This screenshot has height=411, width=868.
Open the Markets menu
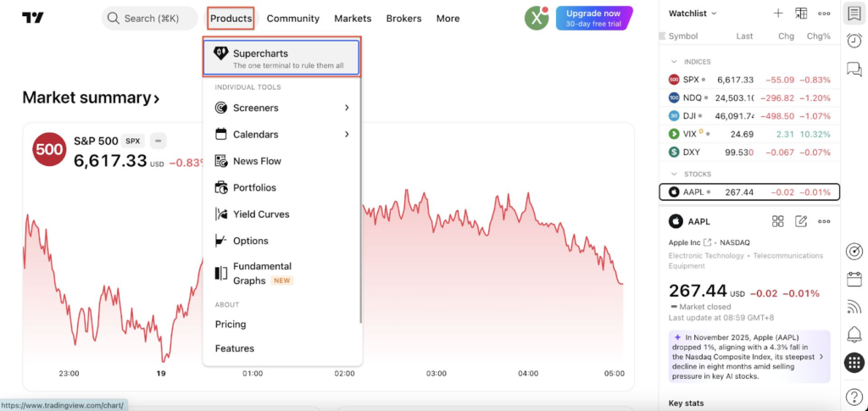[x=353, y=18]
